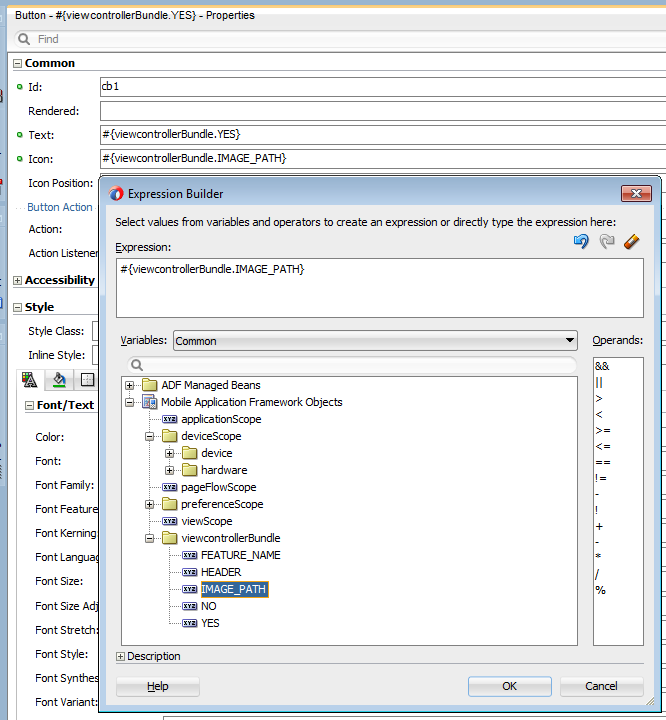
Task: Collapse the viewcontrollerBundle node
Action: [x=149, y=538]
